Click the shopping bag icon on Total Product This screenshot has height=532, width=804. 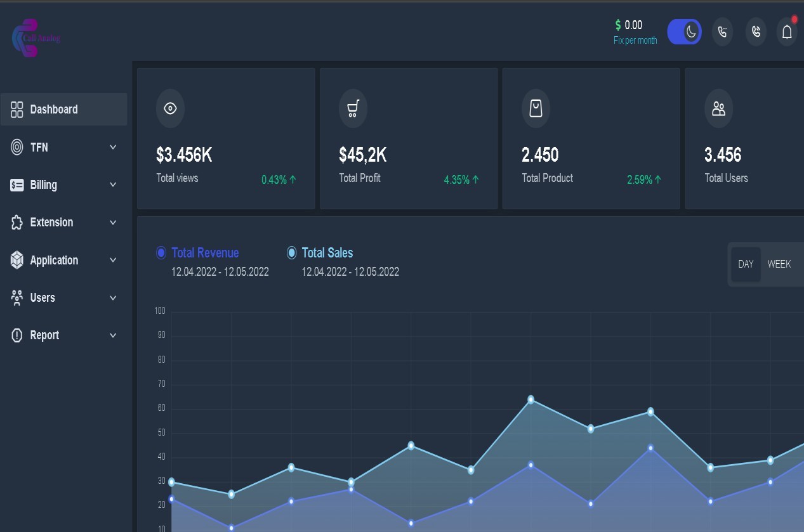pos(536,108)
